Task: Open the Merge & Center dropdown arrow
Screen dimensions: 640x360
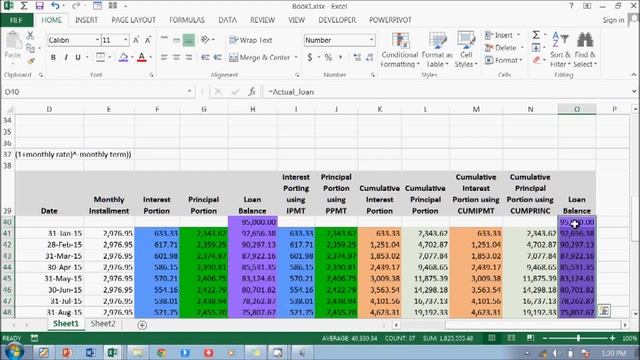Action: [x=296, y=58]
